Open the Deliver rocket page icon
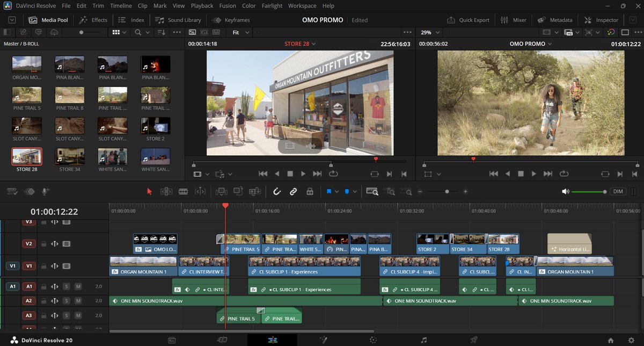Viewport: 644px width, 346px height. tap(474, 340)
